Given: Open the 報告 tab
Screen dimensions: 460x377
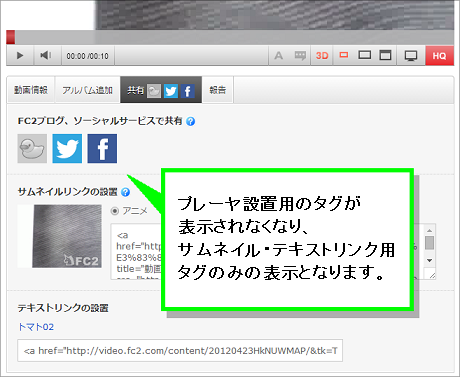Looking at the screenshot, I should (218, 90).
